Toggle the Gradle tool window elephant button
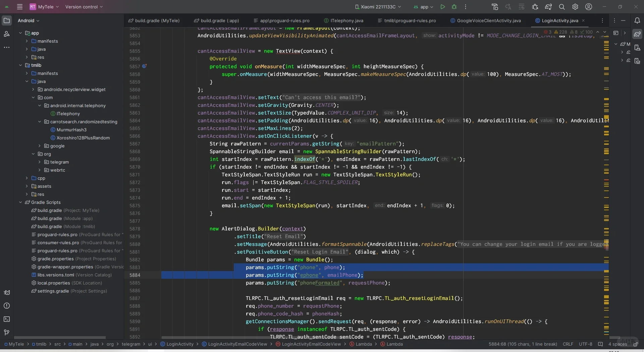 click(637, 34)
